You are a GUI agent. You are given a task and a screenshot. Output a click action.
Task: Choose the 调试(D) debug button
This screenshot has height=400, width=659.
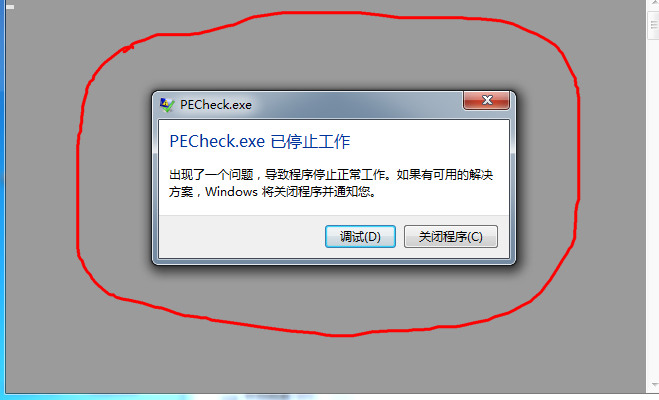point(360,237)
